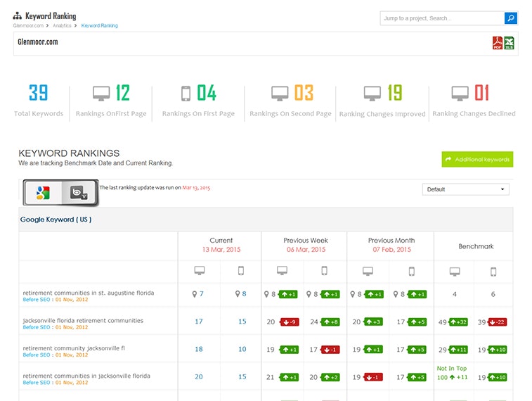Click mobile icon under Current column

click(x=241, y=271)
